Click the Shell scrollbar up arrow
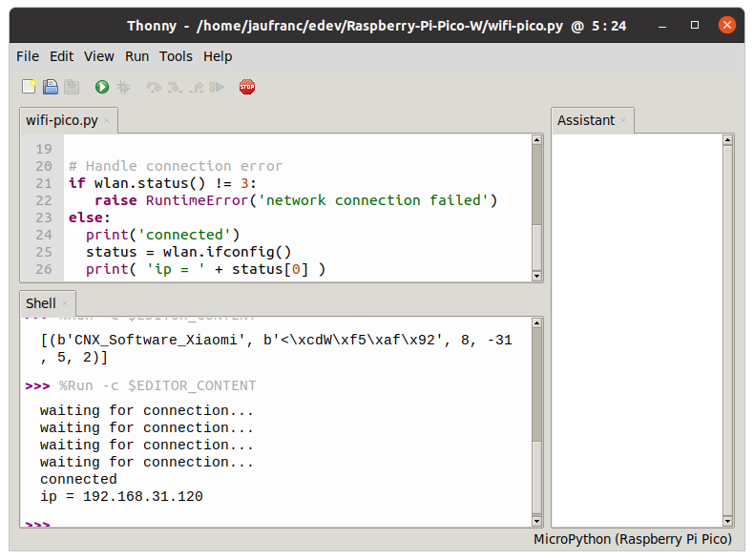This screenshot has height=560, width=754. [x=537, y=323]
